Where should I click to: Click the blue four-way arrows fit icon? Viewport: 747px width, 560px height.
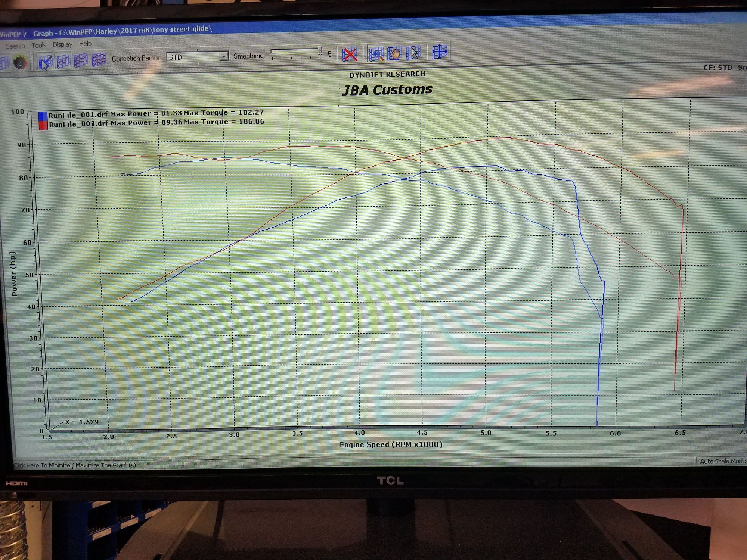tap(440, 52)
